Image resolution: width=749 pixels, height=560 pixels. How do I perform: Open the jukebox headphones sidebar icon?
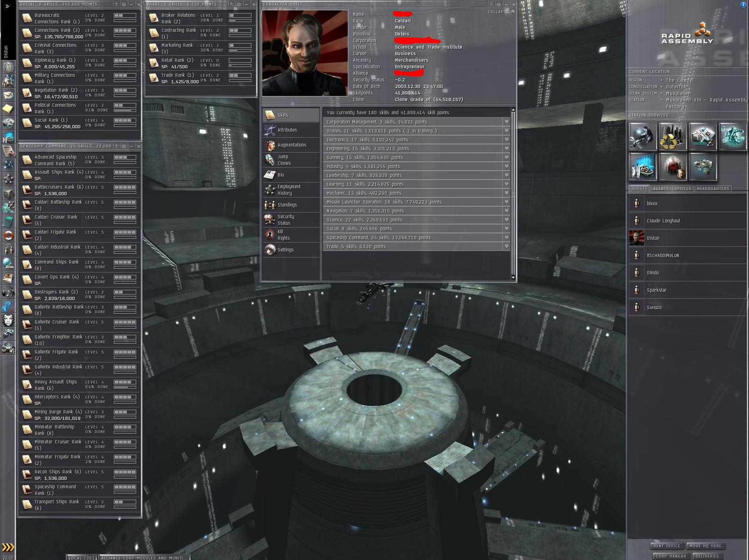click(x=8, y=291)
